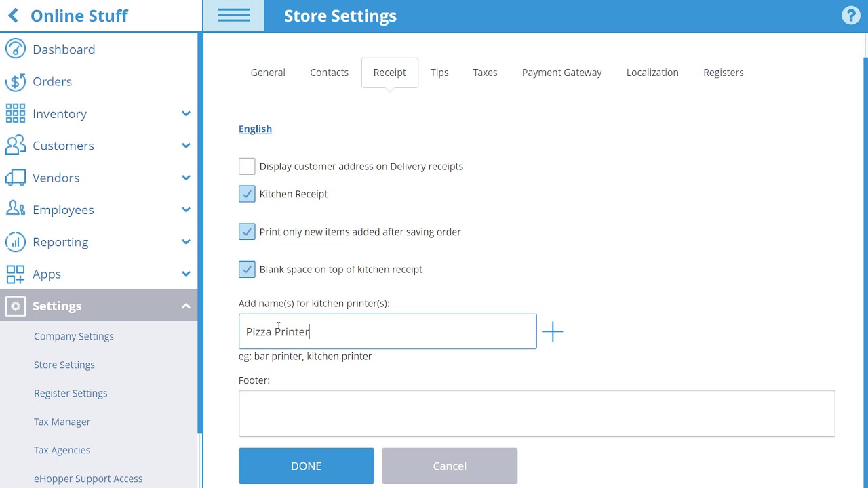Click the Settings gear icon

[x=16, y=306]
